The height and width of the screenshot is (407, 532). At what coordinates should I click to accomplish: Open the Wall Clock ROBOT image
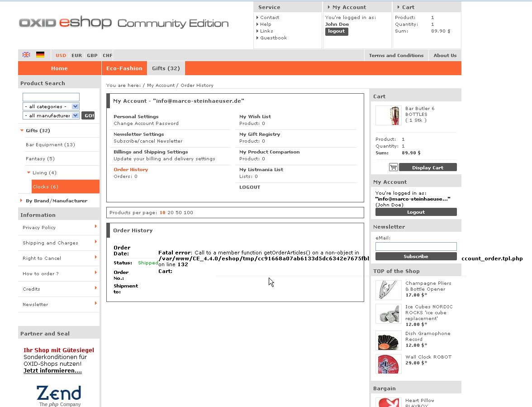(x=388, y=364)
